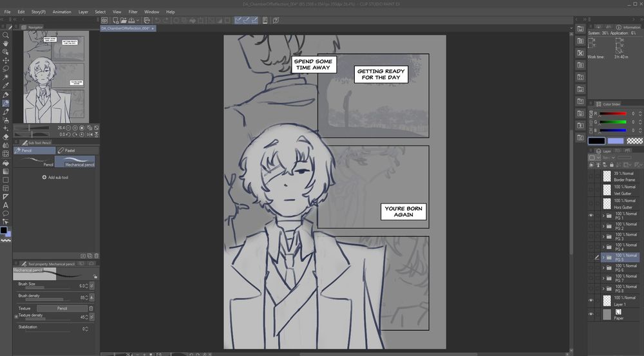
Task: Select the Brush tool
Action: (6, 111)
